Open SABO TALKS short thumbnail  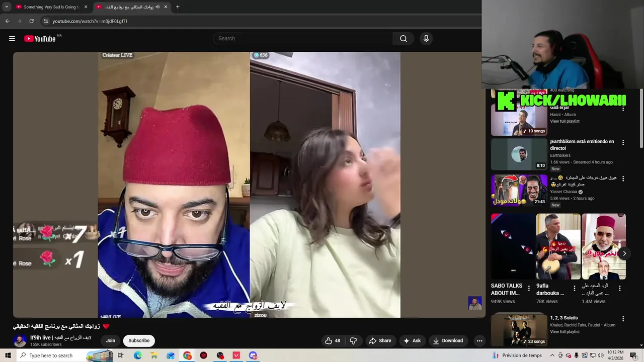(x=513, y=246)
